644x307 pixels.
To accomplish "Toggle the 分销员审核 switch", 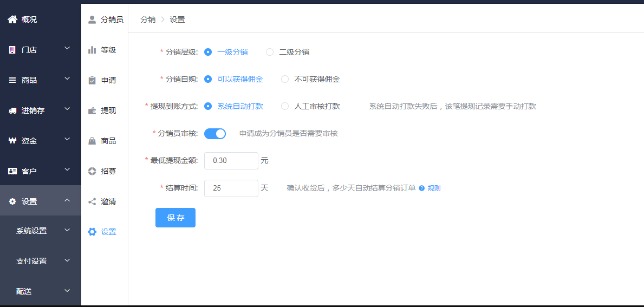I will (215, 133).
